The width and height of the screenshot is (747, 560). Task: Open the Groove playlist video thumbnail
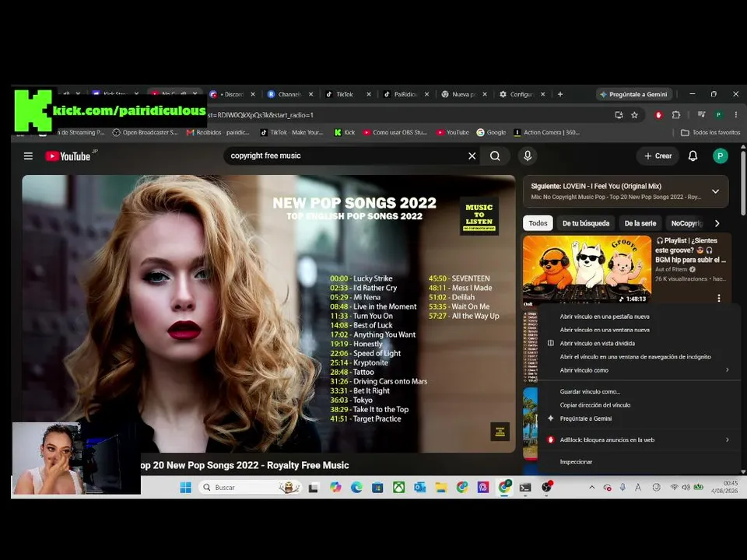tap(587, 270)
